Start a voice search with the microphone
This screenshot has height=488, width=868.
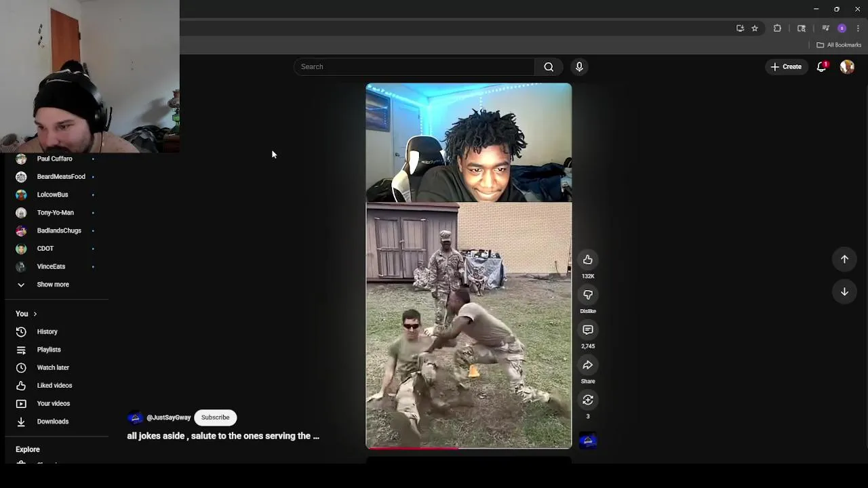pyautogui.click(x=579, y=66)
